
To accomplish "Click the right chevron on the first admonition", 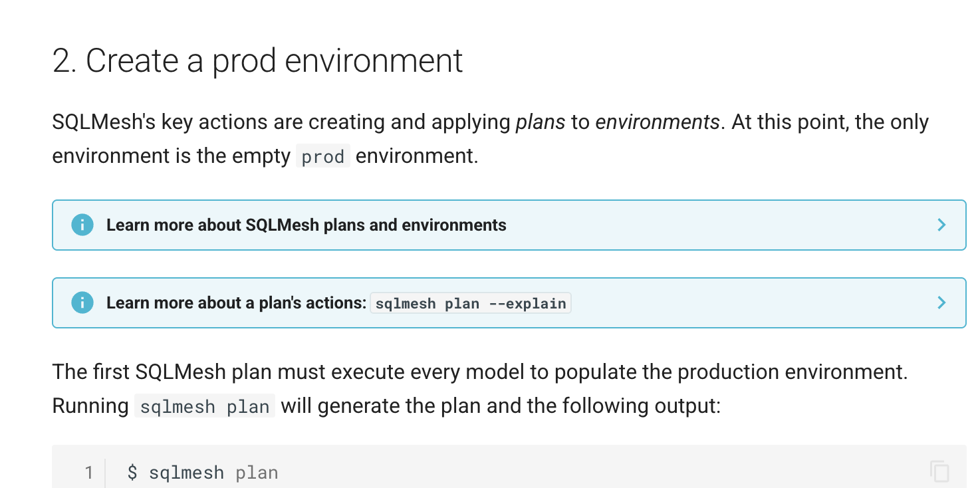I will click(x=941, y=225).
